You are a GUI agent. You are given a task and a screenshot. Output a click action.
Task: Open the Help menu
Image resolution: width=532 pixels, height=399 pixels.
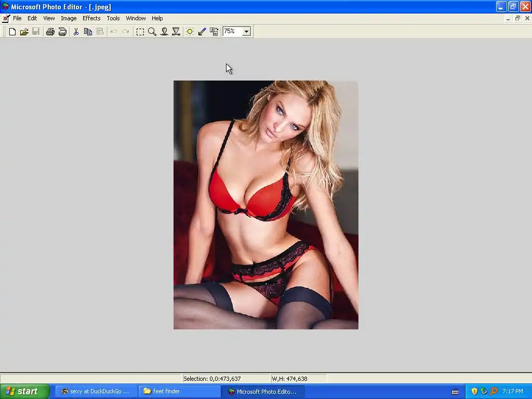point(157,18)
